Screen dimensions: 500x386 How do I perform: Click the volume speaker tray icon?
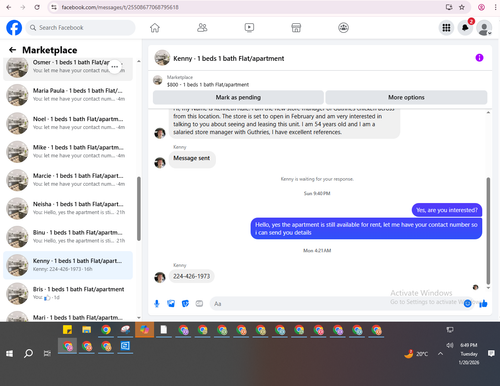(450, 345)
